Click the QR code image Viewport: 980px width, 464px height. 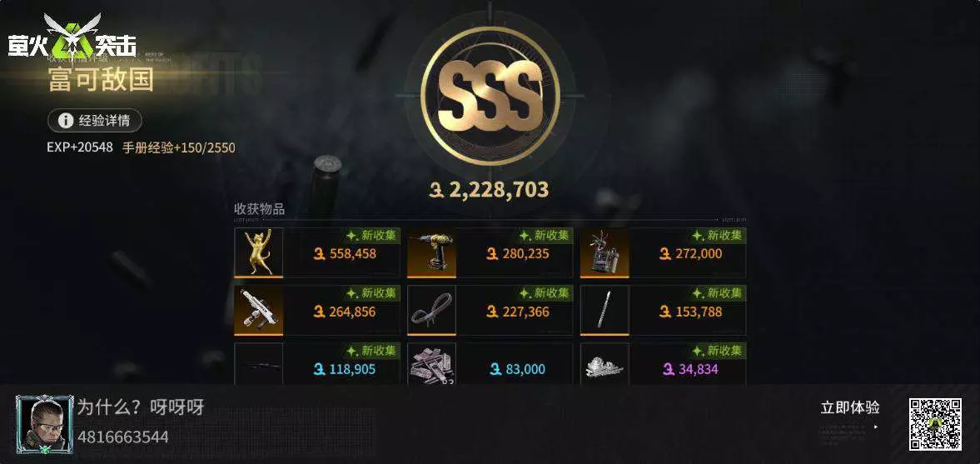pos(935,424)
